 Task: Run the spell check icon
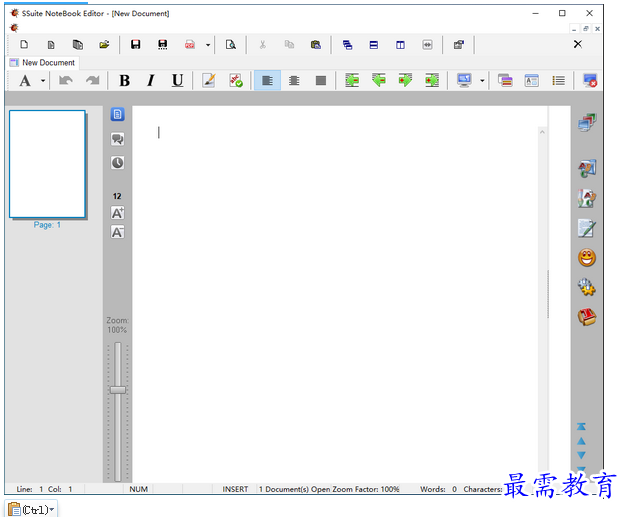pos(236,81)
